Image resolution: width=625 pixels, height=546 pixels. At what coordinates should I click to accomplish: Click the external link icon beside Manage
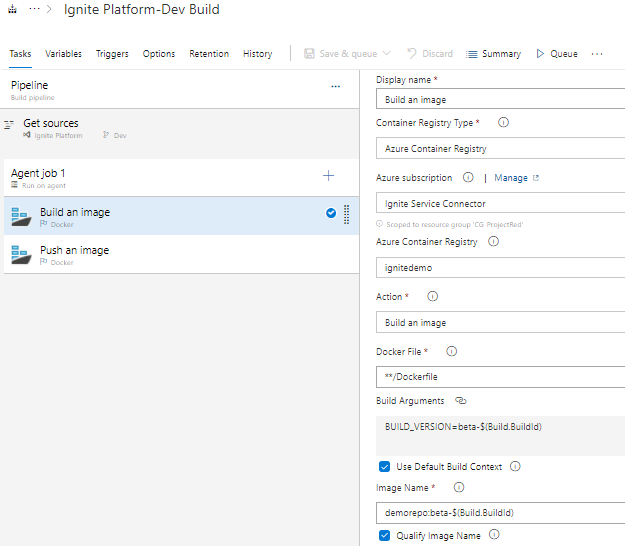pos(536,178)
